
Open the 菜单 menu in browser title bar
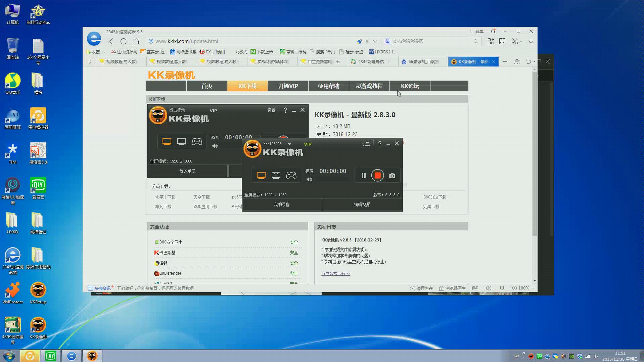tap(479, 31)
